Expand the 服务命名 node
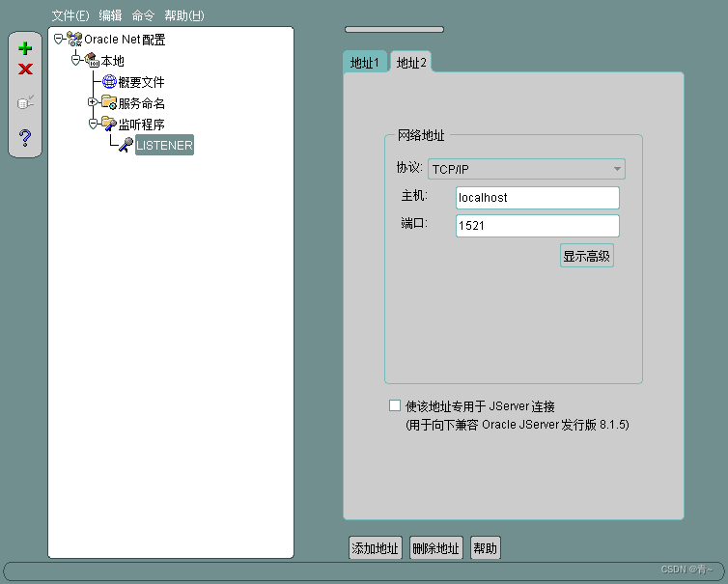This screenshot has height=584, width=728. (93, 101)
